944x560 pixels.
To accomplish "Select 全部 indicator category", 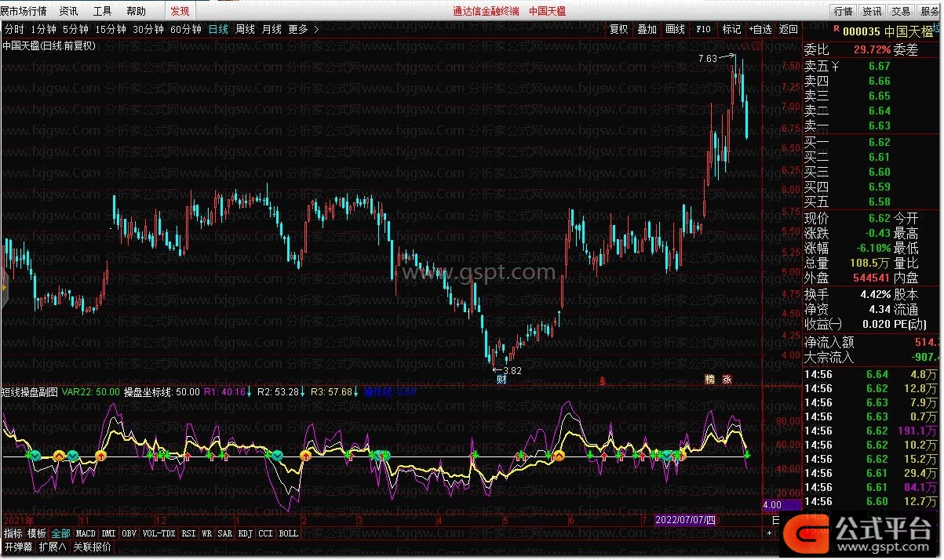I will pyautogui.click(x=61, y=533).
